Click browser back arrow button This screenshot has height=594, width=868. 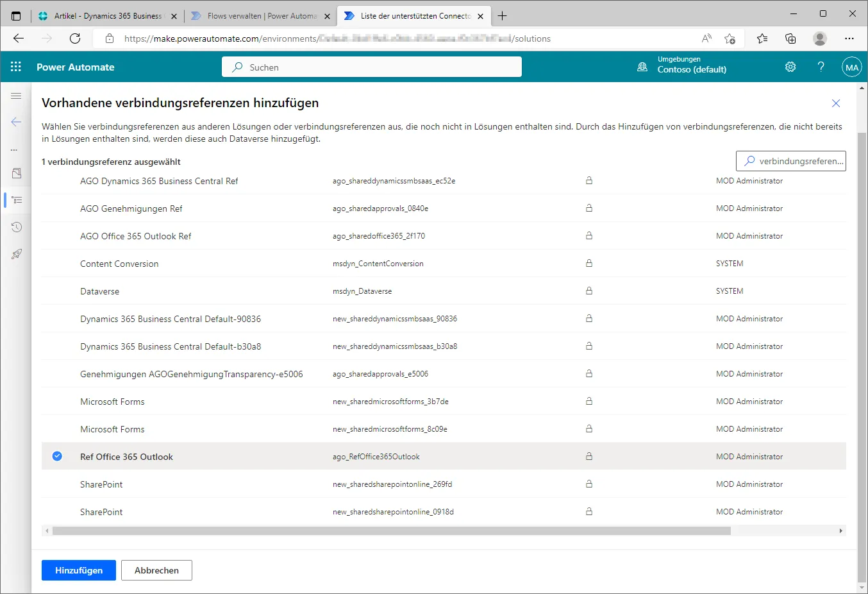click(19, 38)
